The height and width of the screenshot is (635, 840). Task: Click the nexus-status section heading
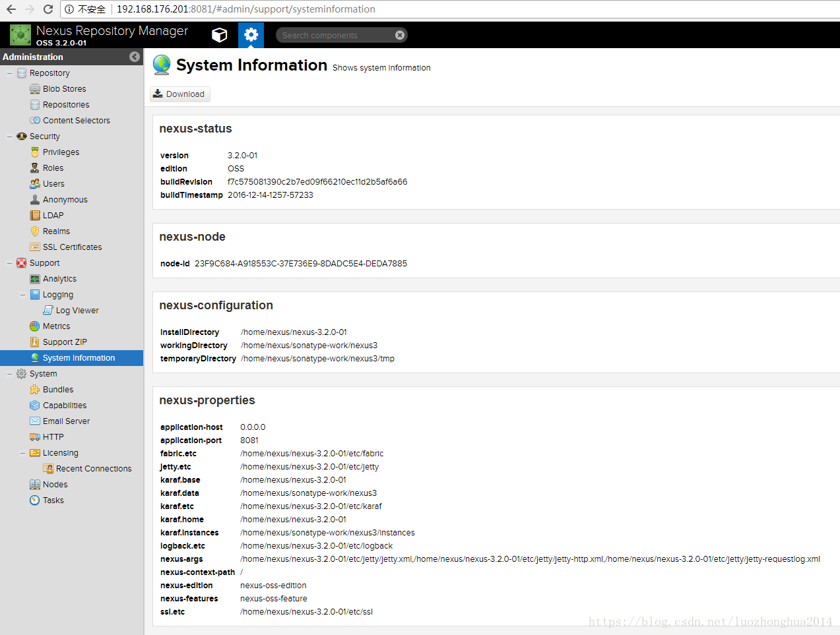click(x=195, y=129)
